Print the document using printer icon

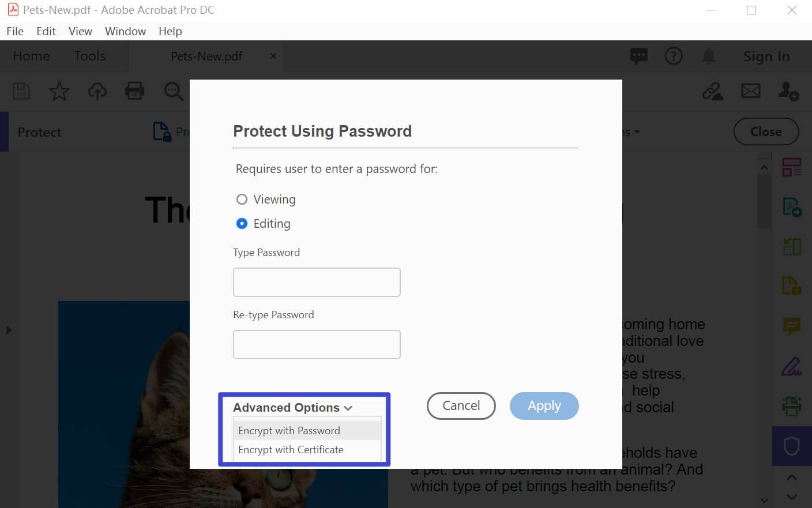coord(134,91)
